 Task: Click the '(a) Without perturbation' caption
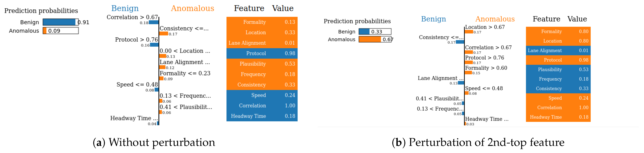click(154, 142)
